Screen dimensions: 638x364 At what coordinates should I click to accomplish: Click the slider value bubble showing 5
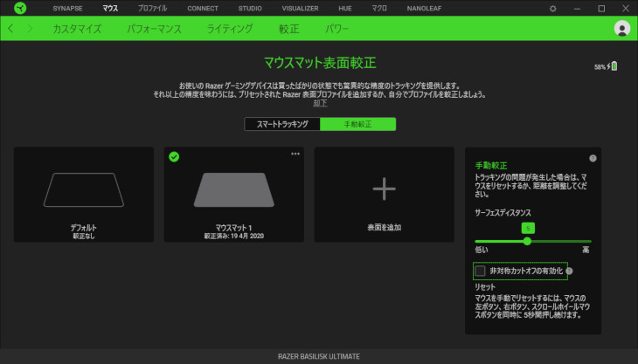(528, 228)
